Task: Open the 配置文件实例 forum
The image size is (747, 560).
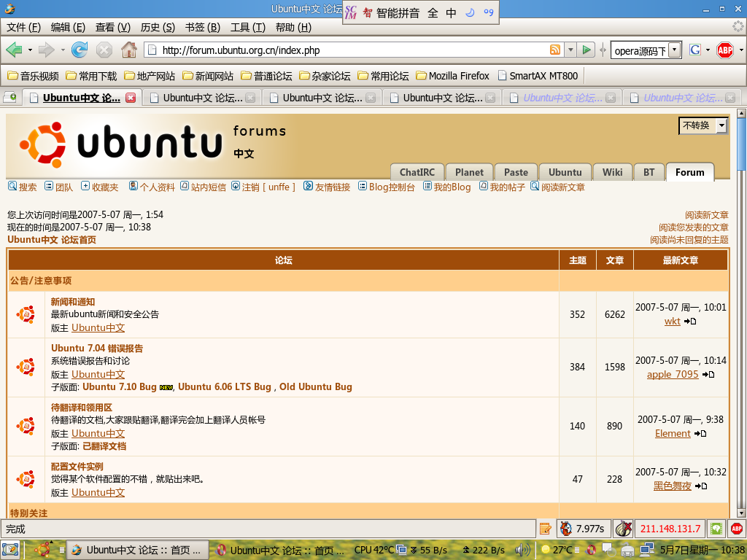Action: click(x=77, y=466)
